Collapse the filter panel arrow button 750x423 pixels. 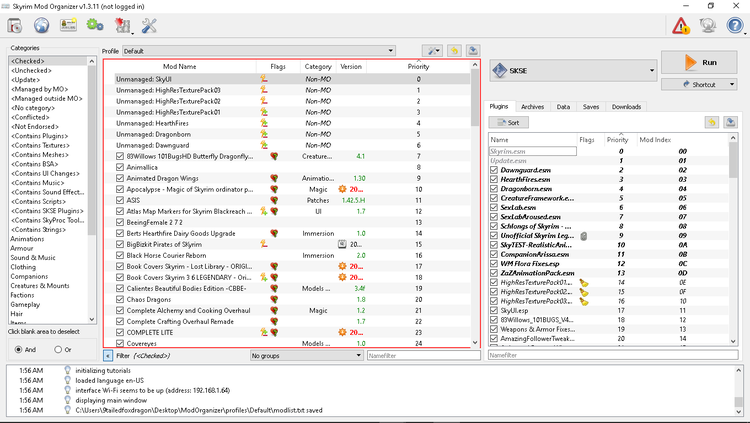pos(108,356)
